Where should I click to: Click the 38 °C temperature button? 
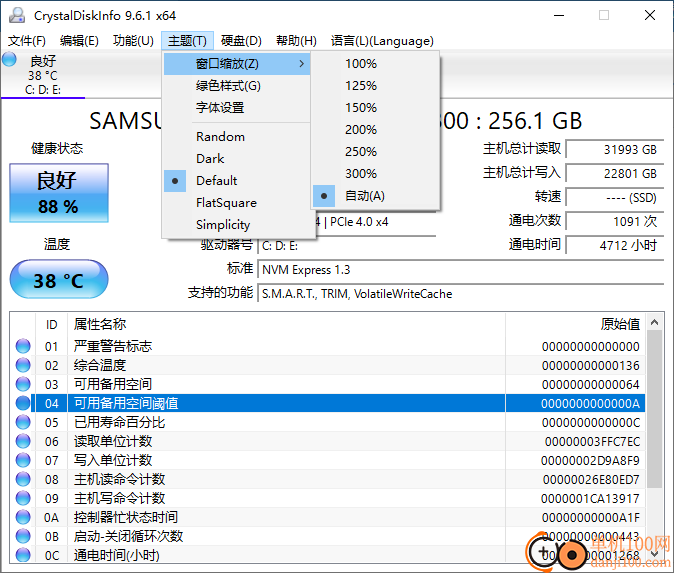(59, 279)
